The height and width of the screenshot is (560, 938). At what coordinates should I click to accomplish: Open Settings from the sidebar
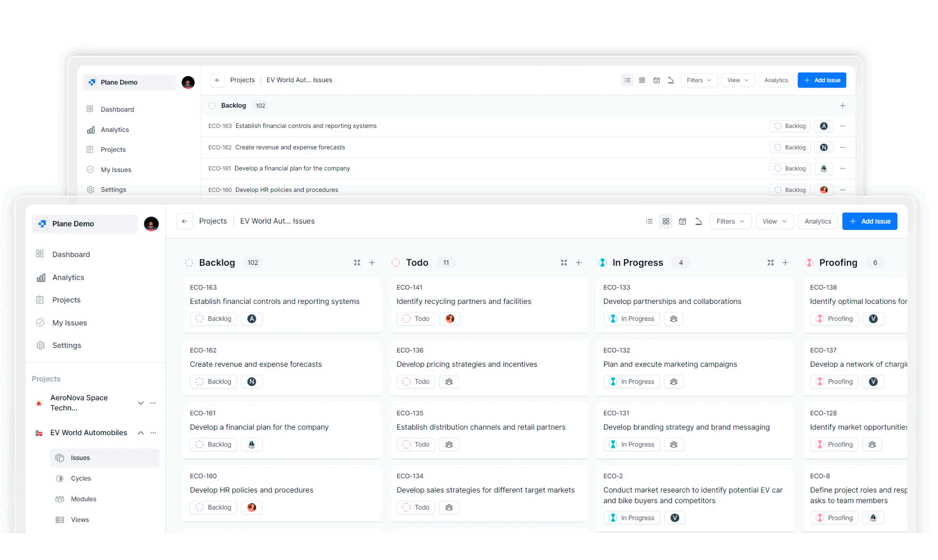(67, 345)
